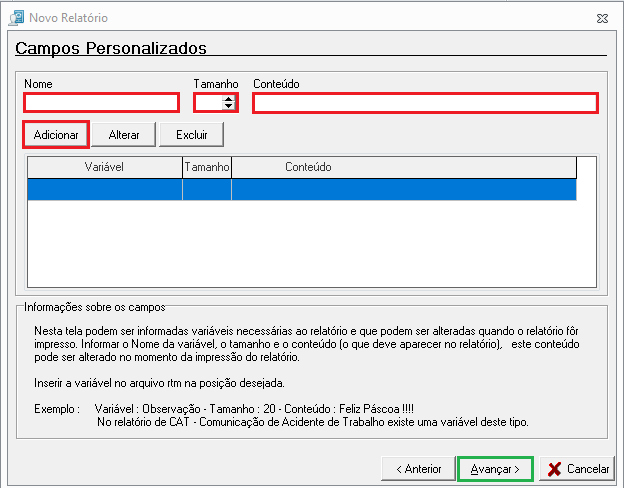The image size is (624, 488).
Task: Click the Campos Personalizados heading
Action: point(111,48)
